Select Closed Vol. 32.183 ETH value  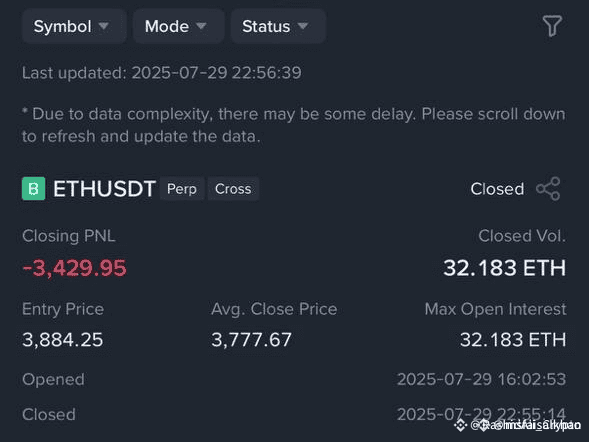point(504,268)
